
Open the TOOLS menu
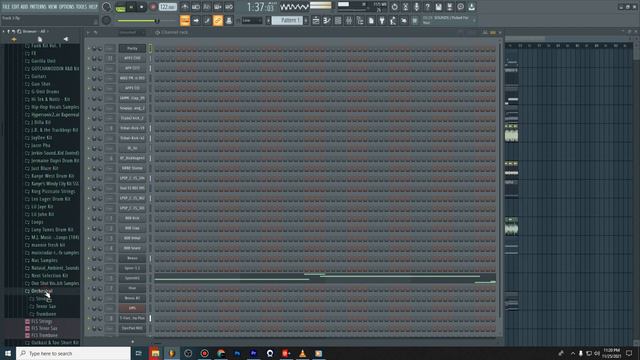(x=81, y=7)
